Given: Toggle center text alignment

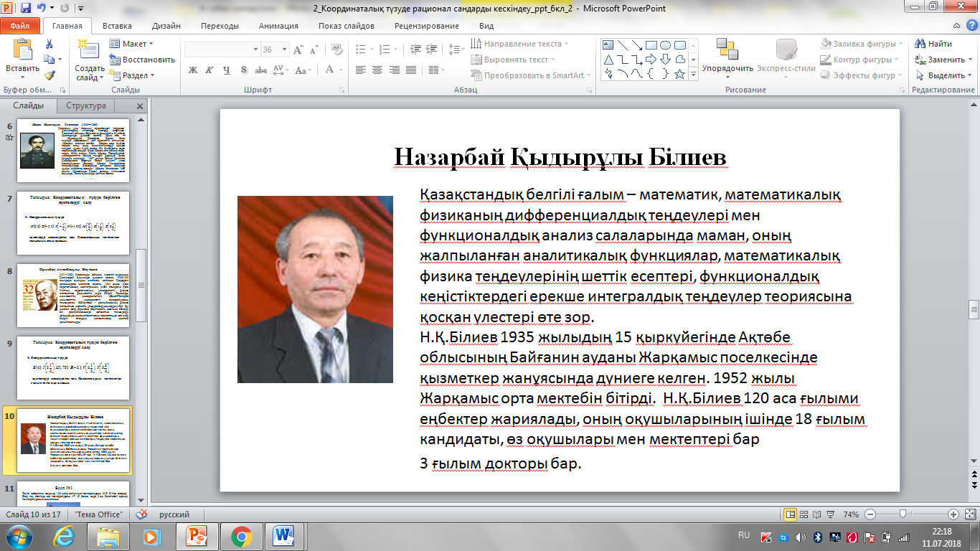Looking at the screenshot, I should [377, 70].
